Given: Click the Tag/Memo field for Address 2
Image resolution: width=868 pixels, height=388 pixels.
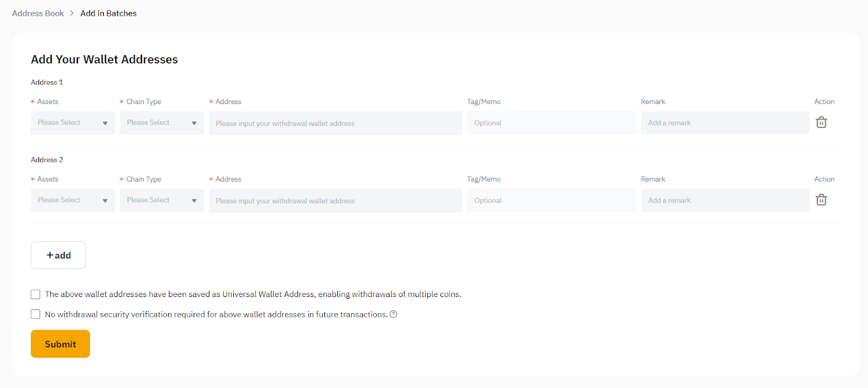Looking at the screenshot, I should point(551,201).
